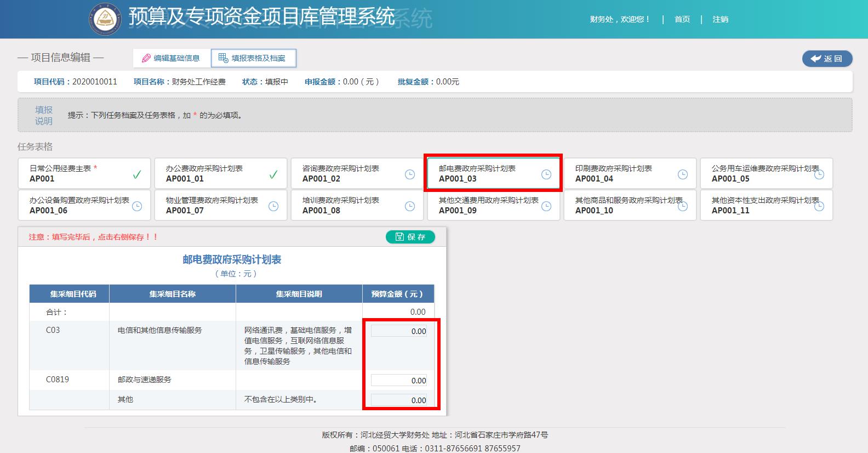Switch to 填报表格及档案 tab

pos(254,58)
